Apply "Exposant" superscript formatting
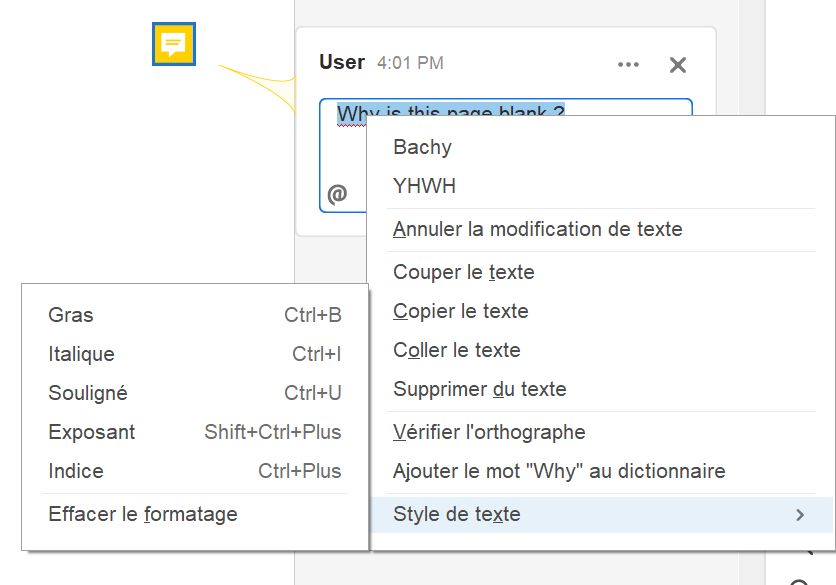Image resolution: width=836 pixels, height=585 pixels. click(91, 432)
